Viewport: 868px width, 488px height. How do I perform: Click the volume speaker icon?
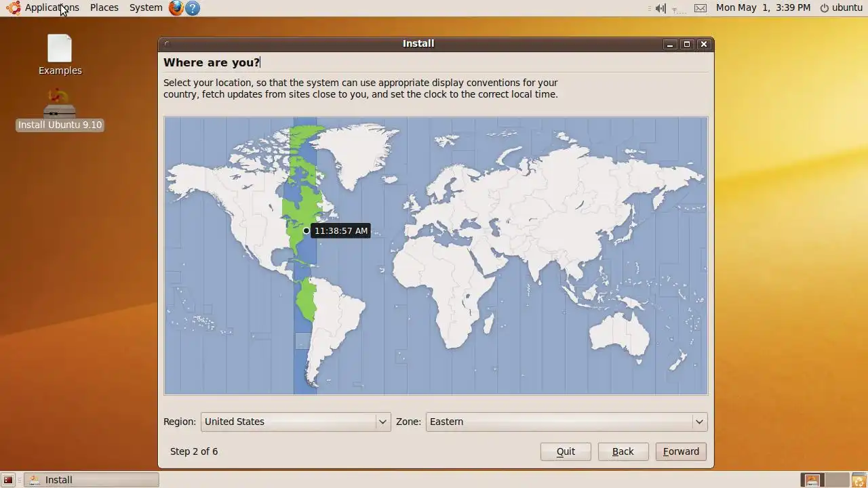[x=660, y=8]
